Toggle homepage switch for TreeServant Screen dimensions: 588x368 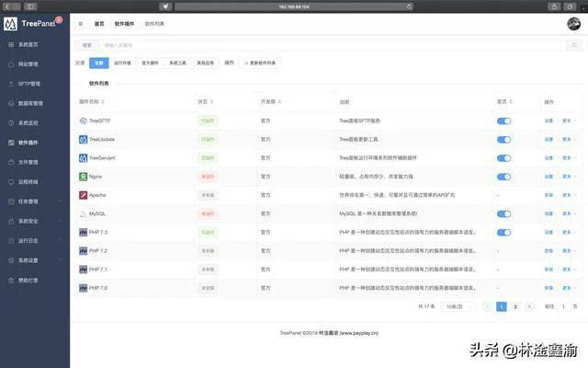pyautogui.click(x=503, y=158)
